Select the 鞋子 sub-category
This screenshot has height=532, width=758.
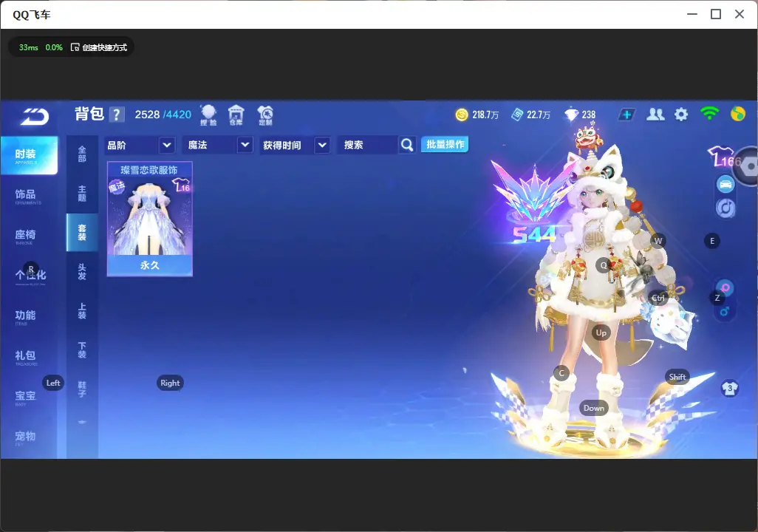[x=82, y=389]
